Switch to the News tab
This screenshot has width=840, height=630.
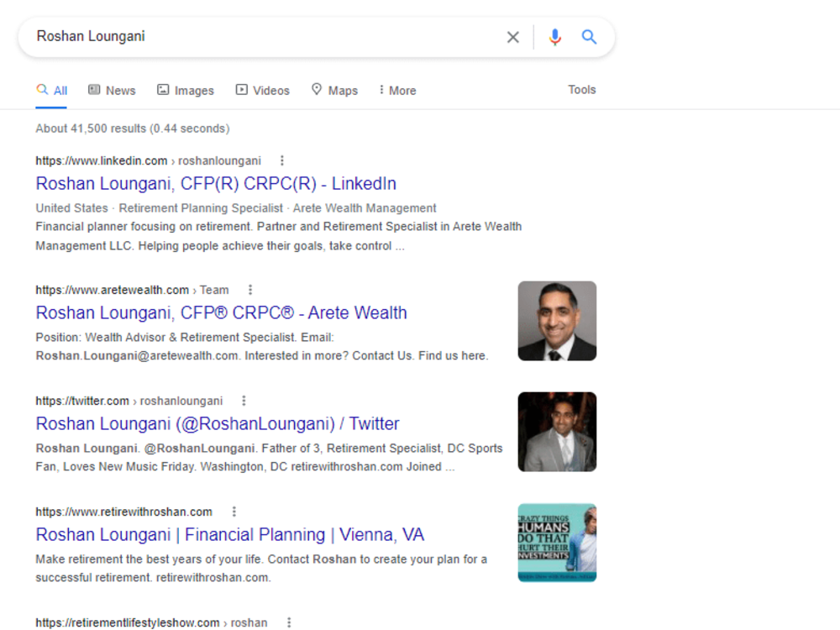point(112,91)
